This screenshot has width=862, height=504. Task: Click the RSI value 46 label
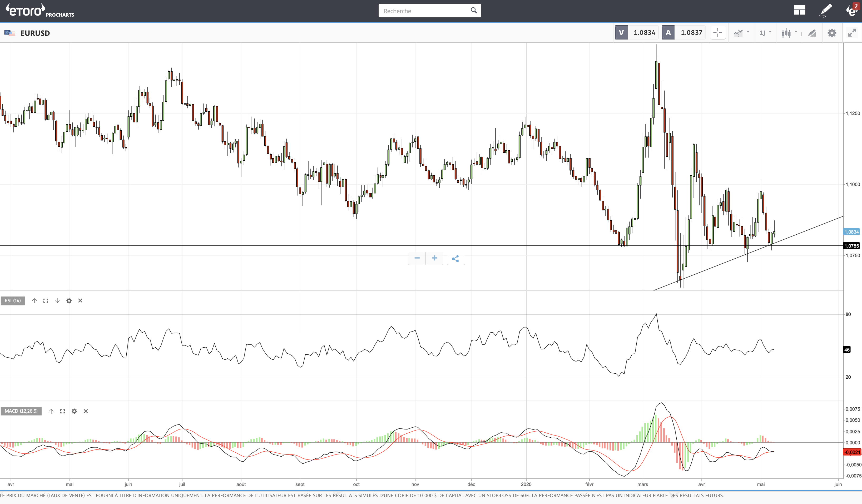pyautogui.click(x=847, y=349)
